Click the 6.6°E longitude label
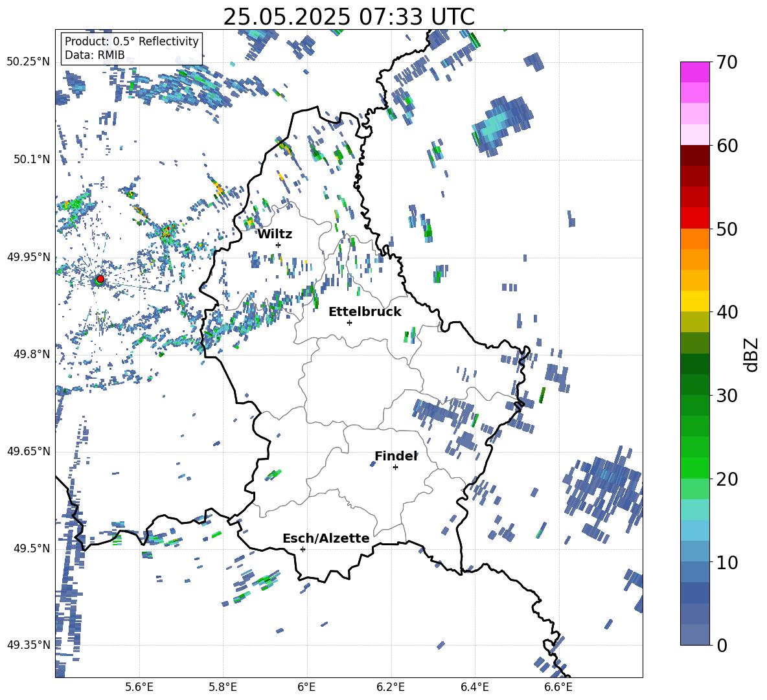The height and width of the screenshot is (700, 767). pyautogui.click(x=558, y=687)
